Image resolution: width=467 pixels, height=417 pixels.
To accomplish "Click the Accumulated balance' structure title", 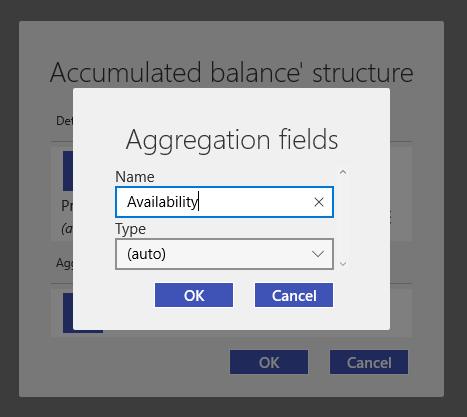I will tap(232, 72).
